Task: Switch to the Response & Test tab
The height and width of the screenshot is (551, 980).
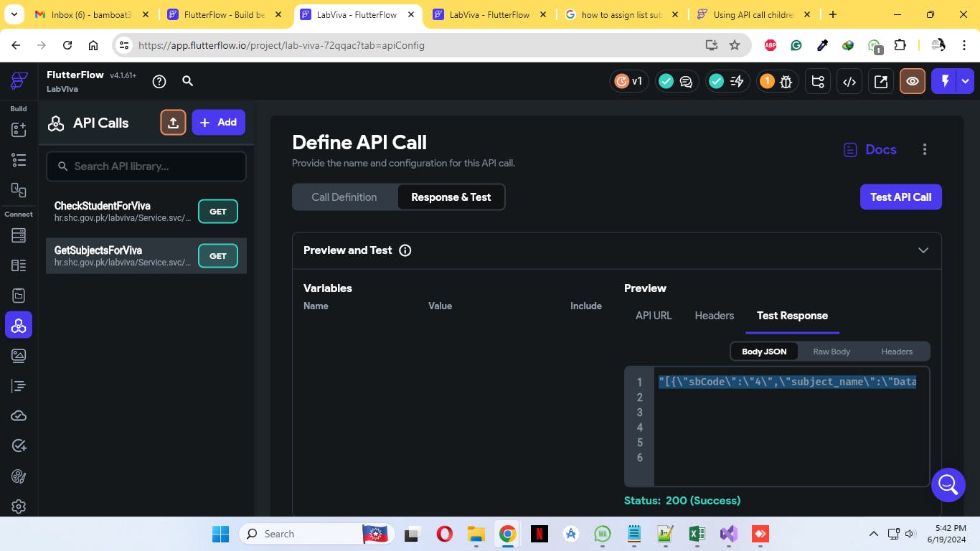Action: pyautogui.click(x=451, y=197)
